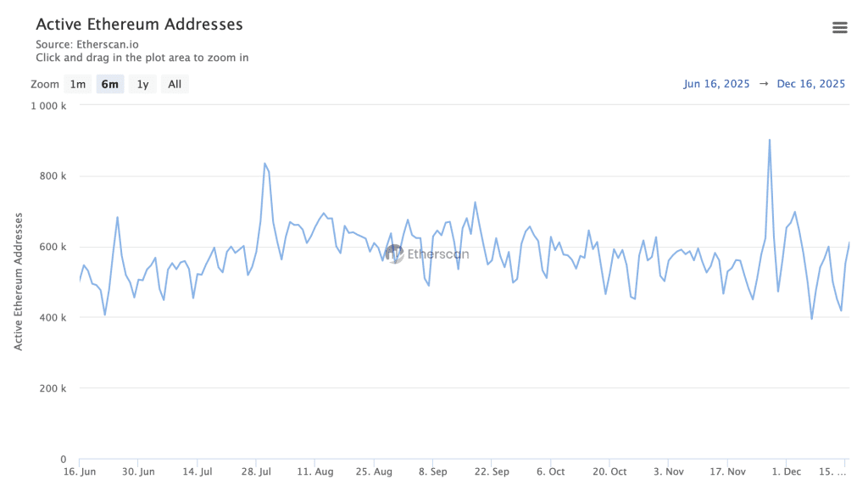This screenshot has height=496, width=868.
Task: Edit the Jun 16, 2025 start date
Action: (715, 84)
